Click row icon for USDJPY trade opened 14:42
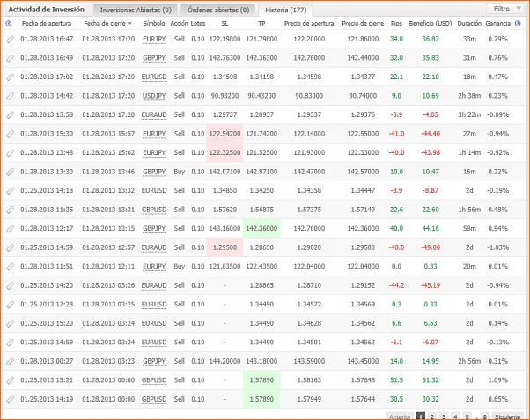530x420 pixels. coord(11,96)
